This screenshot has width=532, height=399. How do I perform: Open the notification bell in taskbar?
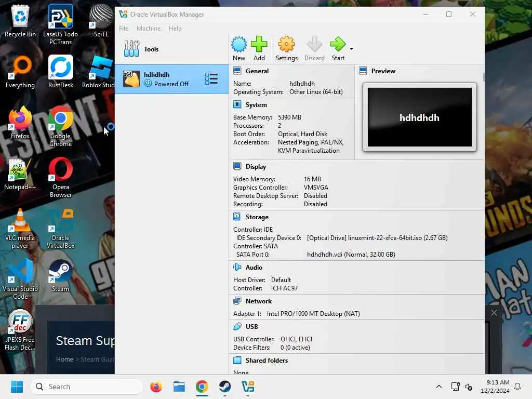[x=517, y=387]
